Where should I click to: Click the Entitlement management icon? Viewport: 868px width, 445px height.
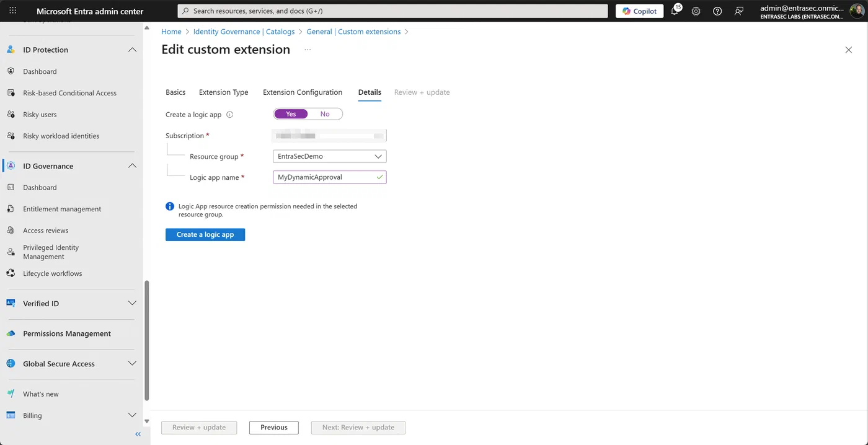click(11, 209)
